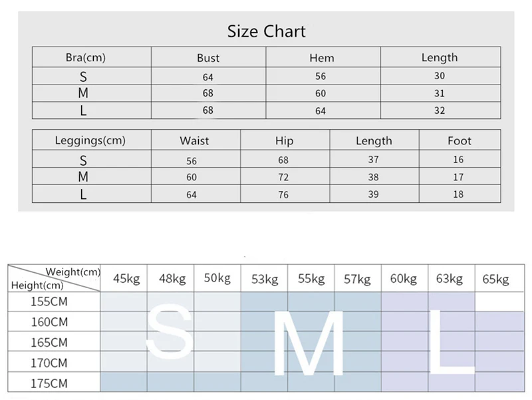Click the Leggings(cm) header cell
Viewport: 532px width, 400px height.
click(89, 140)
